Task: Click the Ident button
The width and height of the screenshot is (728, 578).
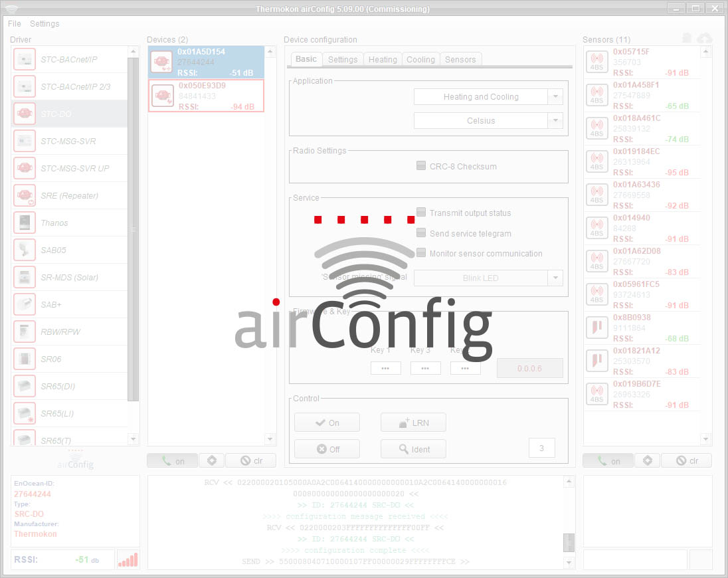Action: [413, 449]
